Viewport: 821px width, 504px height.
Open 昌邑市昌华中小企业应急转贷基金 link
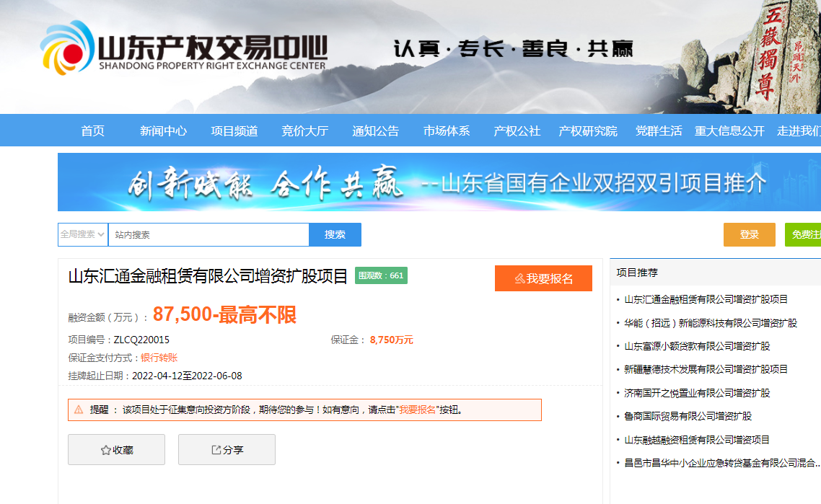click(x=722, y=463)
